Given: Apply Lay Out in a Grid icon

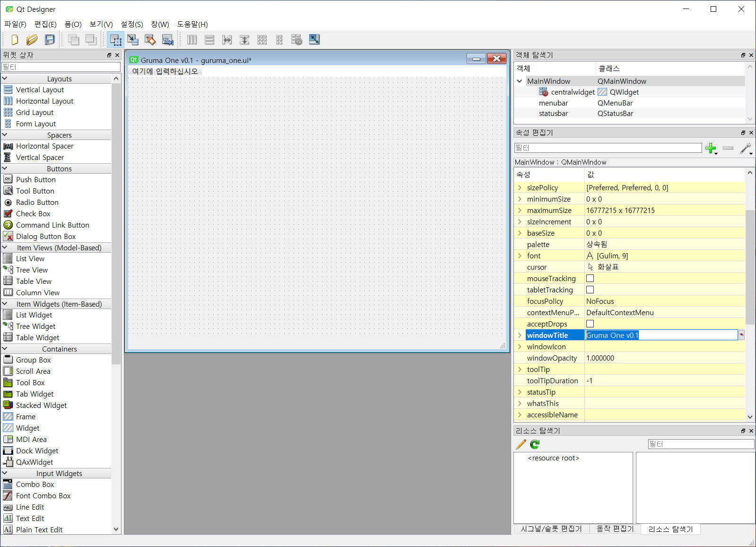Looking at the screenshot, I should (x=262, y=40).
